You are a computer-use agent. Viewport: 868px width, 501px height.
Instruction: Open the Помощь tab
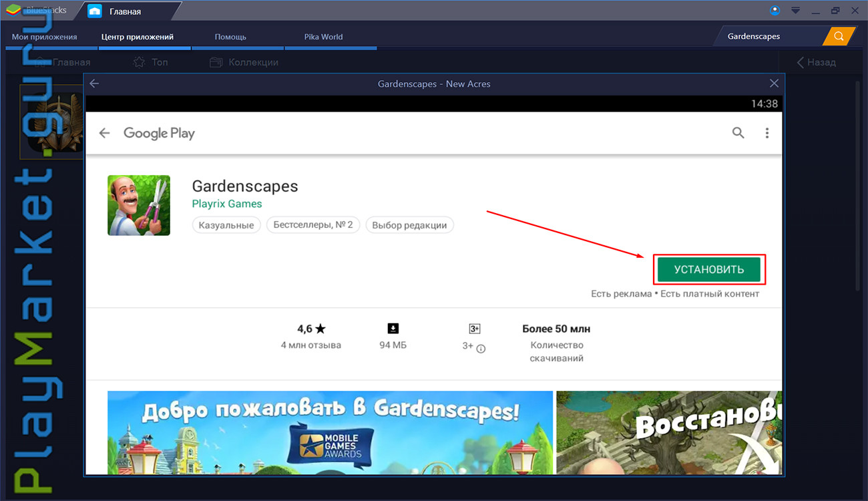230,37
